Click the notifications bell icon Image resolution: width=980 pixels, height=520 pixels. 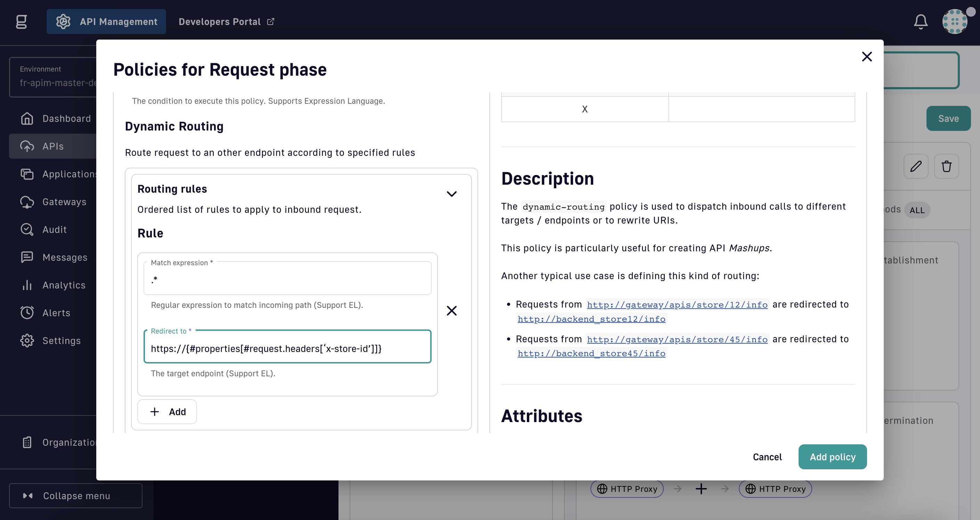pos(921,22)
